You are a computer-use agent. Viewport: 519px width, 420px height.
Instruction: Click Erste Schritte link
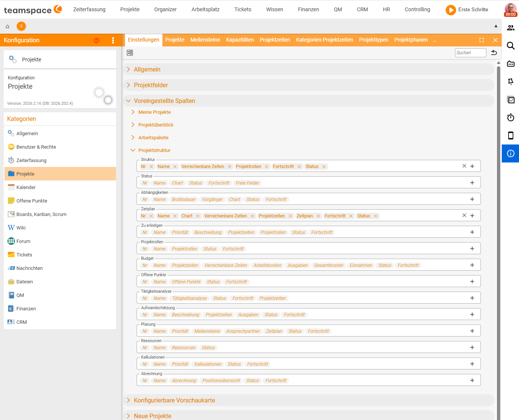(473, 9)
